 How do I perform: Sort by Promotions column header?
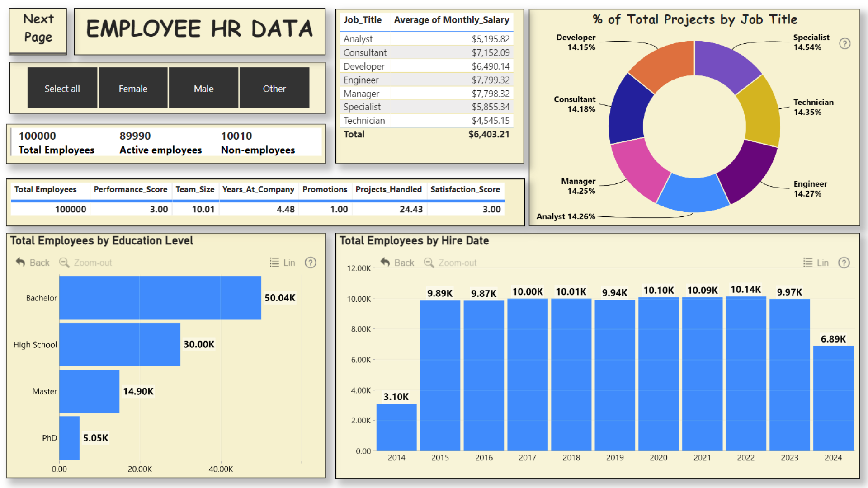pos(325,189)
